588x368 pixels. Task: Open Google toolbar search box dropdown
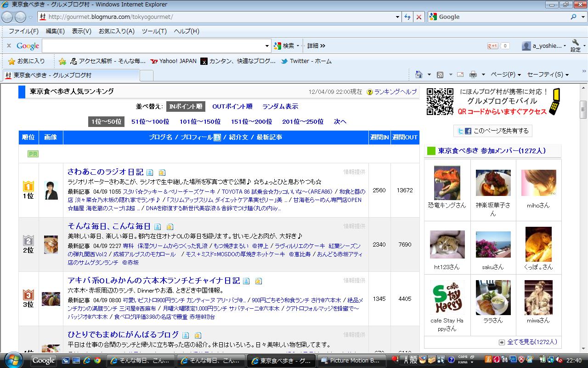267,46
